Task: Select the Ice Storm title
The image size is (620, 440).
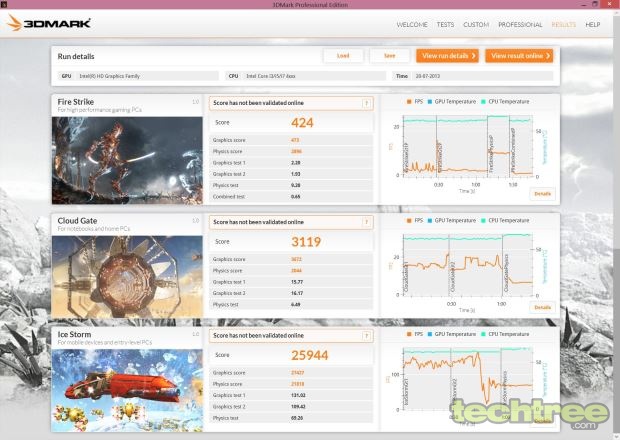Action: (74, 334)
